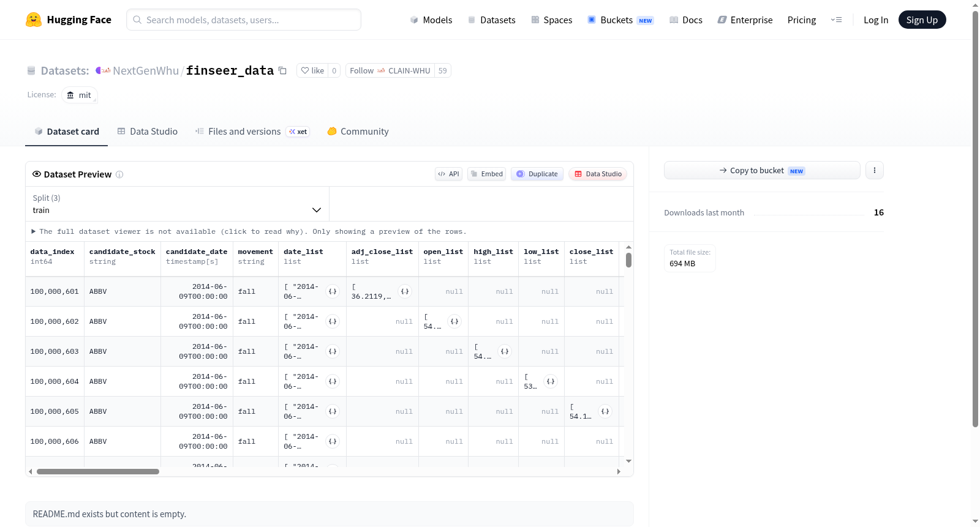980x527 pixels.
Task: Switch to the Dataset card tab
Action: click(66, 132)
